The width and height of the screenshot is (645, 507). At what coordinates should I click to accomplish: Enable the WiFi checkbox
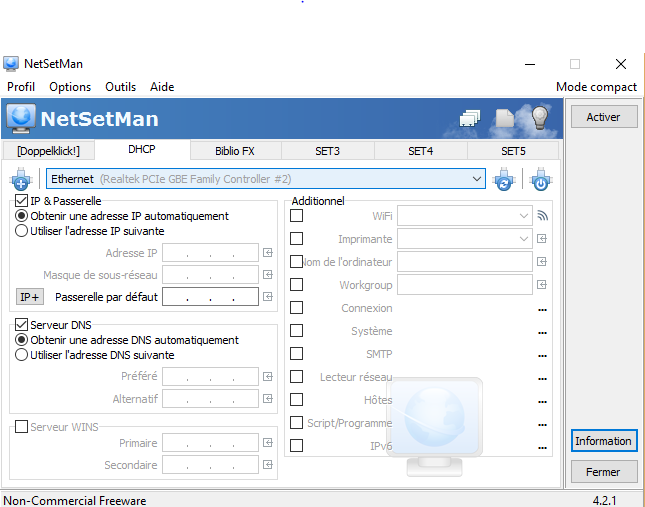(x=297, y=215)
